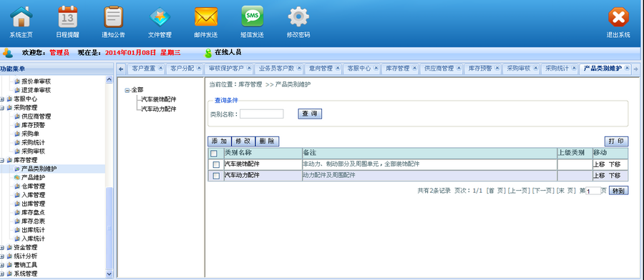This screenshot has height=280, width=644.
Task: Tick the select-all checkbox in the table header
Action: click(213, 154)
